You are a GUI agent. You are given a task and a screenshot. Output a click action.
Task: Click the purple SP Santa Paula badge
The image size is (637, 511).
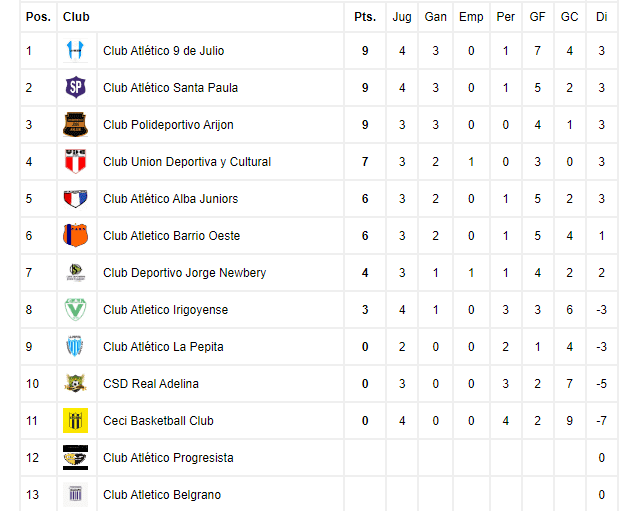(76, 88)
